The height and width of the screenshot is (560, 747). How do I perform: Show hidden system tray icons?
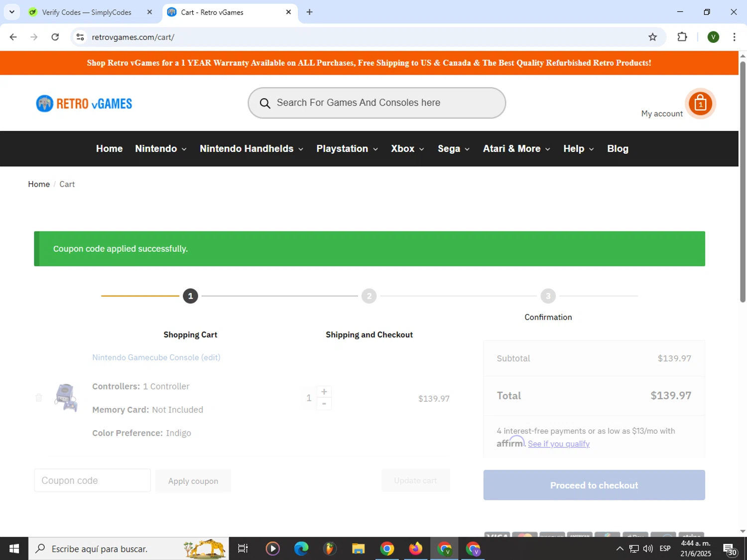pyautogui.click(x=620, y=549)
